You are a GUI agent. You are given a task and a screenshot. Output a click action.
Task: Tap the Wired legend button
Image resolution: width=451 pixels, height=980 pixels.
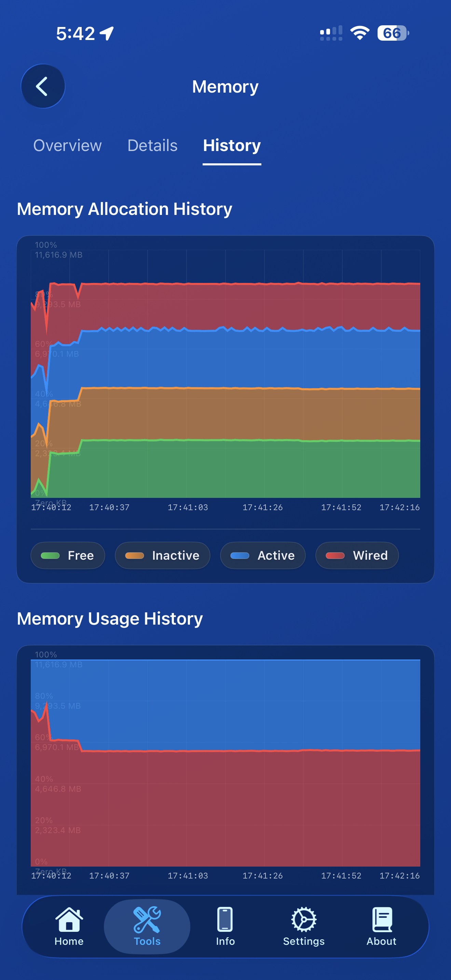357,555
